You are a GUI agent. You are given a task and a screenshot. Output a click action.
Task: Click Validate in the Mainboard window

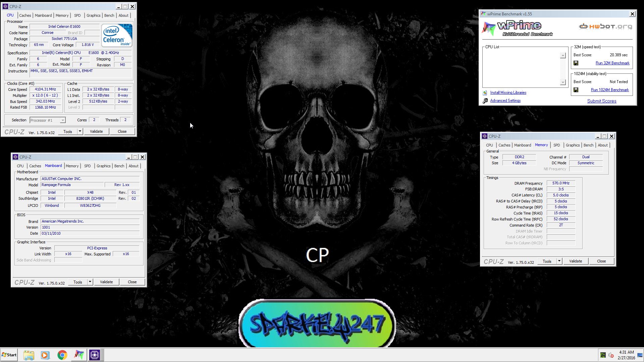click(x=106, y=282)
